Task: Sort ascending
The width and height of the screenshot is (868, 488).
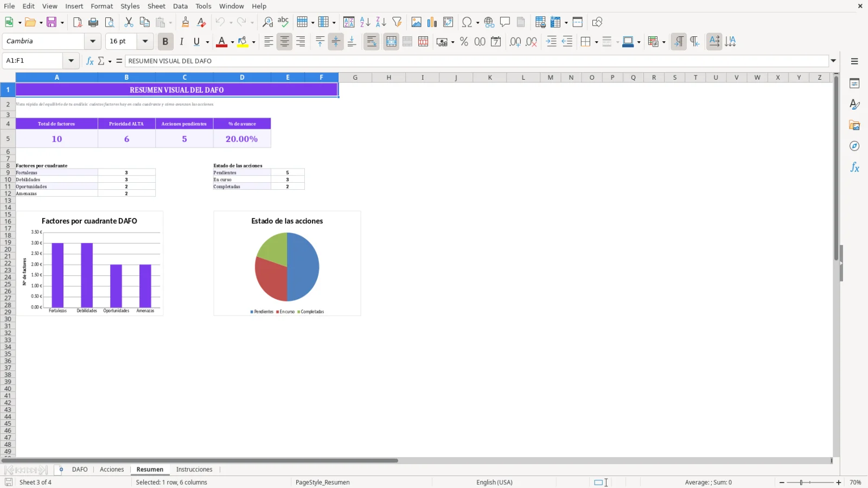Action: click(x=365, y=22)
